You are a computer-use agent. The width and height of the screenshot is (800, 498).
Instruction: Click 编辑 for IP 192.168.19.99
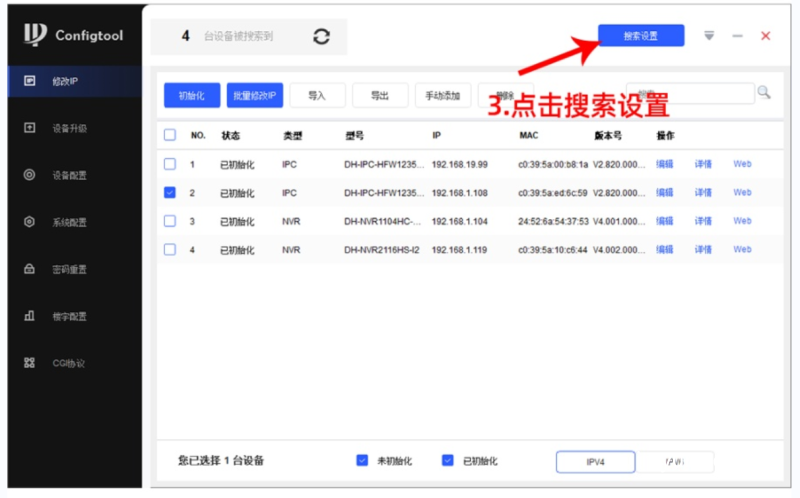tap(664, 164)
